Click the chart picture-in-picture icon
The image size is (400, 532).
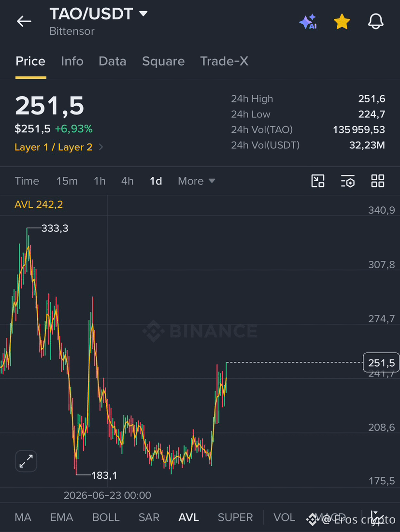(x=318, y=181)
